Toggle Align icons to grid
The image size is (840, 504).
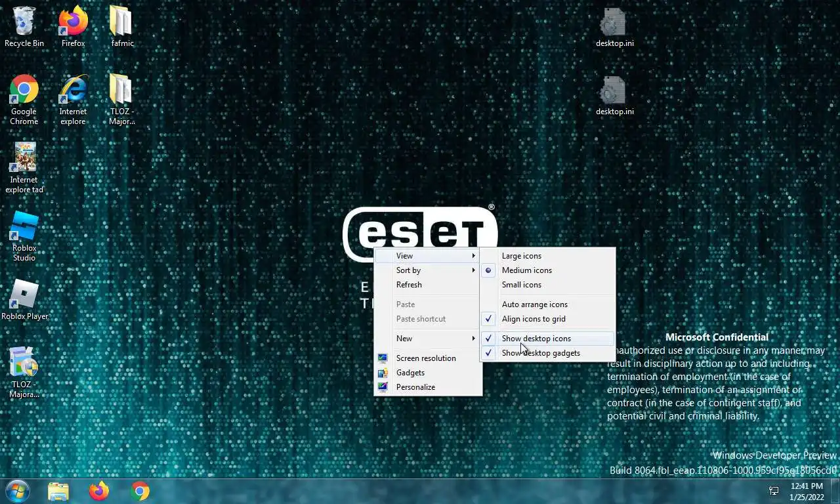pos(548,319)
